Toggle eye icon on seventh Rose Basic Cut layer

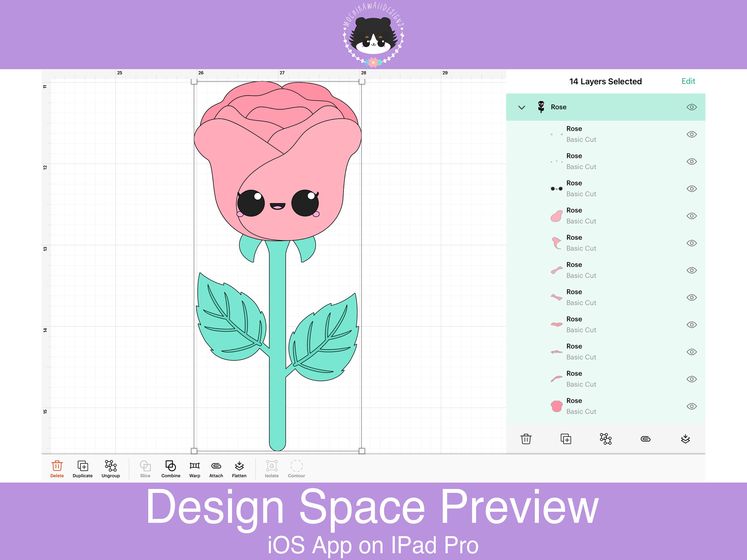[x=692, y=297]
